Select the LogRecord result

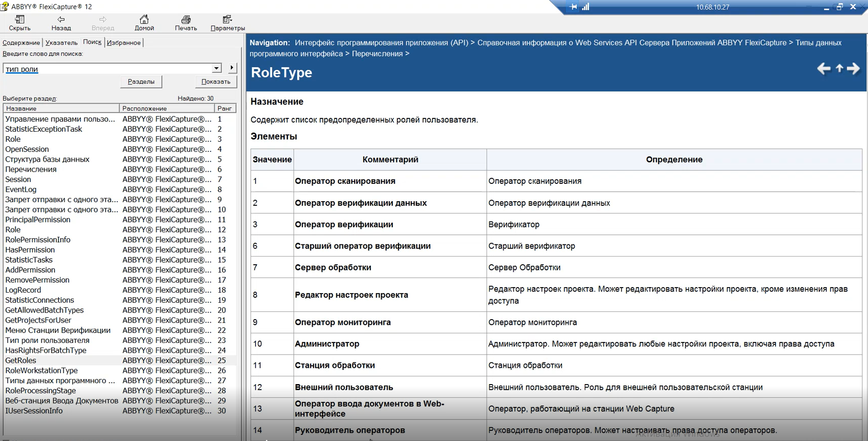[x=23, y=290]
